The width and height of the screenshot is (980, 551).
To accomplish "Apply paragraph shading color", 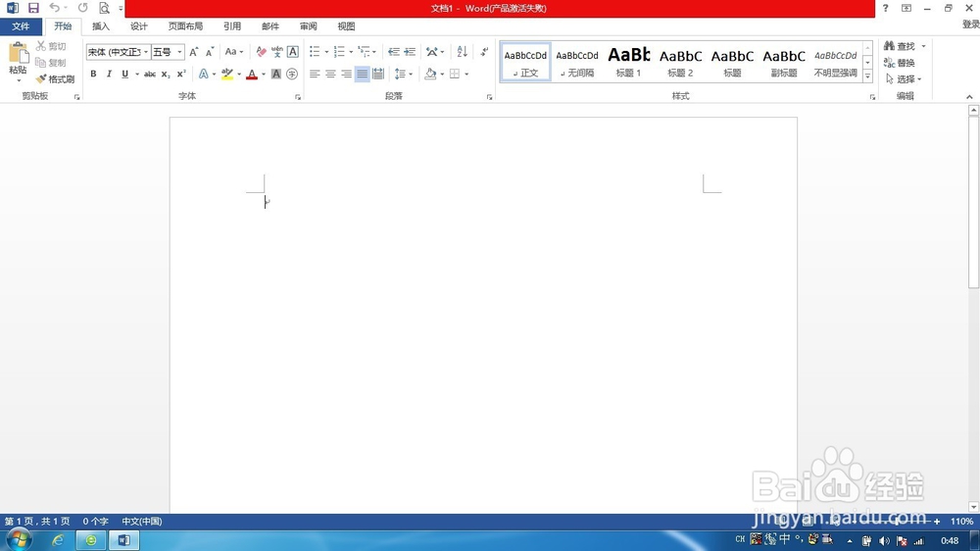I will click(x=430, y=74).
